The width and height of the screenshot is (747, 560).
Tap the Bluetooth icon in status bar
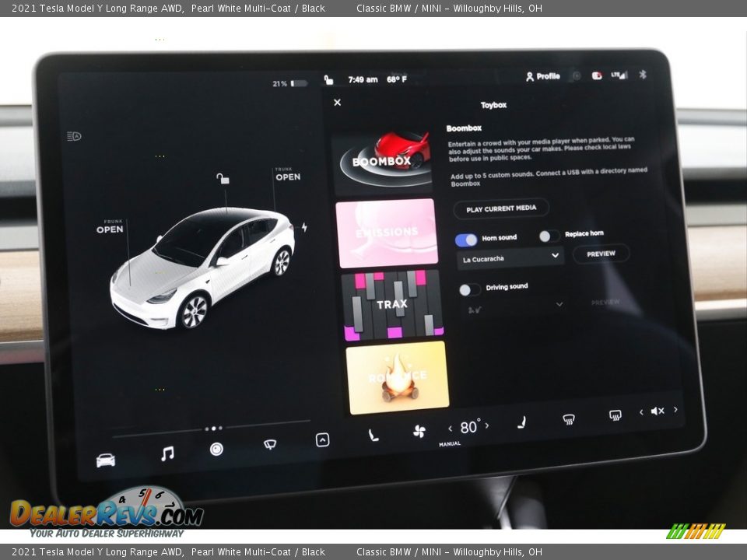642,75
